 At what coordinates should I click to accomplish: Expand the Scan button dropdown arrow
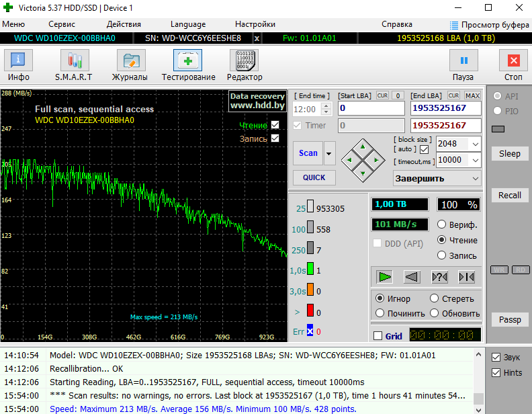[x=329, y=153]
